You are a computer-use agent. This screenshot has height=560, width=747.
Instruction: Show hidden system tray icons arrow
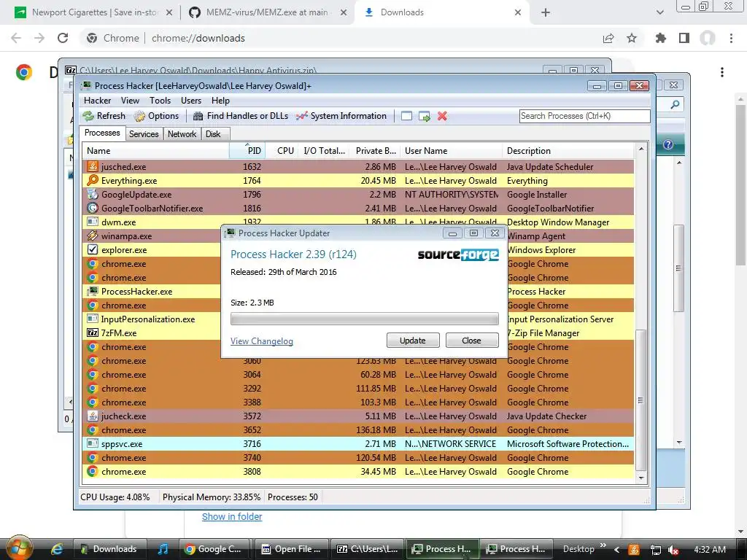tap(616, 549)
